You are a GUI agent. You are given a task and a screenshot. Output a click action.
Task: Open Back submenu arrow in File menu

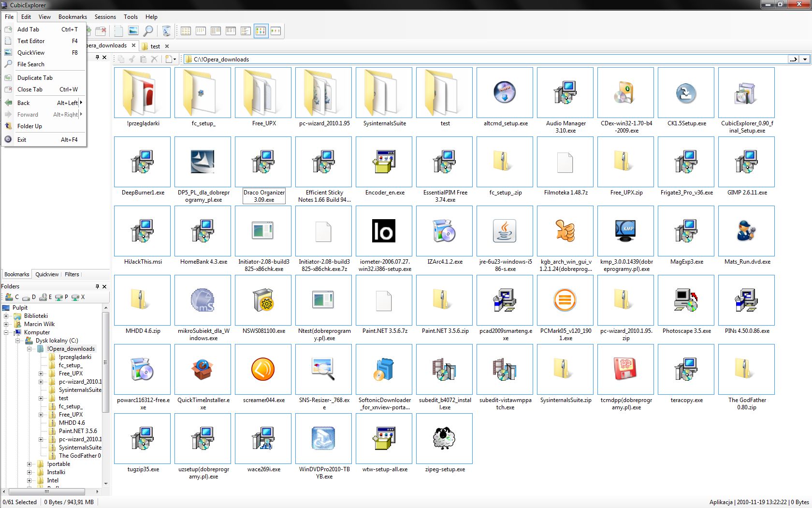point(81,103)
